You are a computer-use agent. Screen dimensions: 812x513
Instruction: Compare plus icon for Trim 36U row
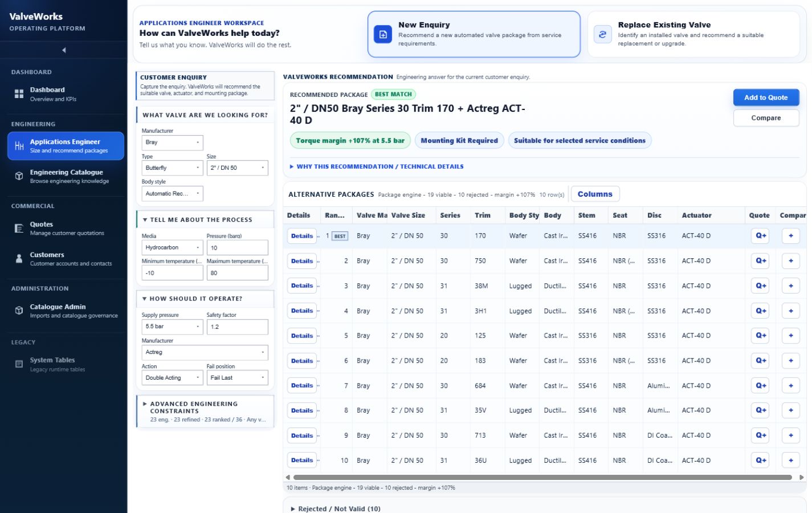(x=791, y=460)
